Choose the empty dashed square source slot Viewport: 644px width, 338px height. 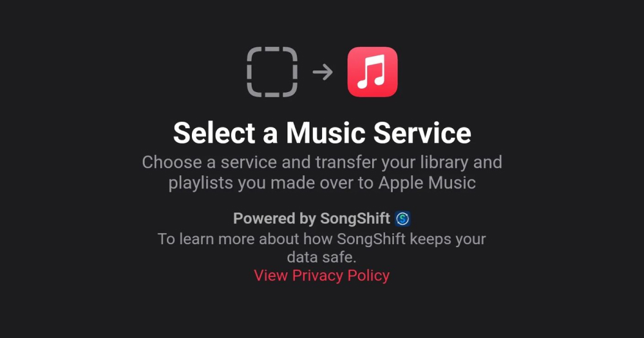(272, 72)
